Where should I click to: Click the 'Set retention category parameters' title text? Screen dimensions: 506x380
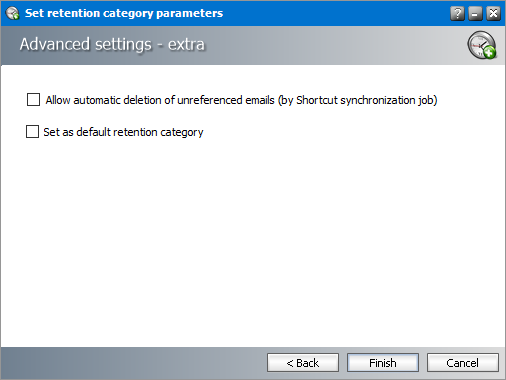tap(124, 13)
